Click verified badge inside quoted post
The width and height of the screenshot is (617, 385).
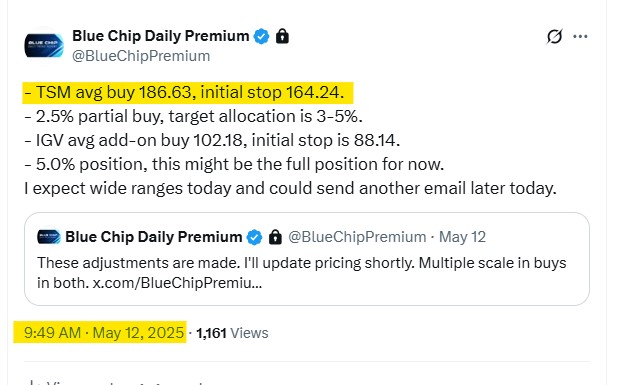(x=254, y=237)
